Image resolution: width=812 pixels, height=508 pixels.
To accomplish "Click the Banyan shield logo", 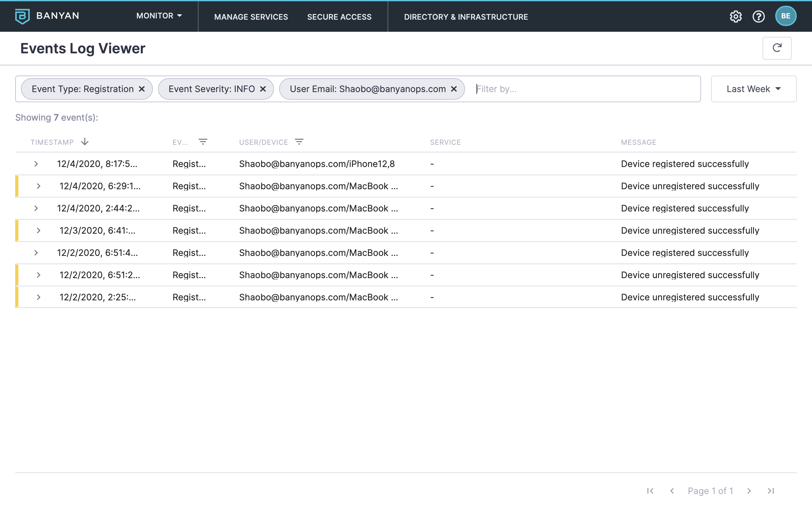I will click(x=22, y=16).
